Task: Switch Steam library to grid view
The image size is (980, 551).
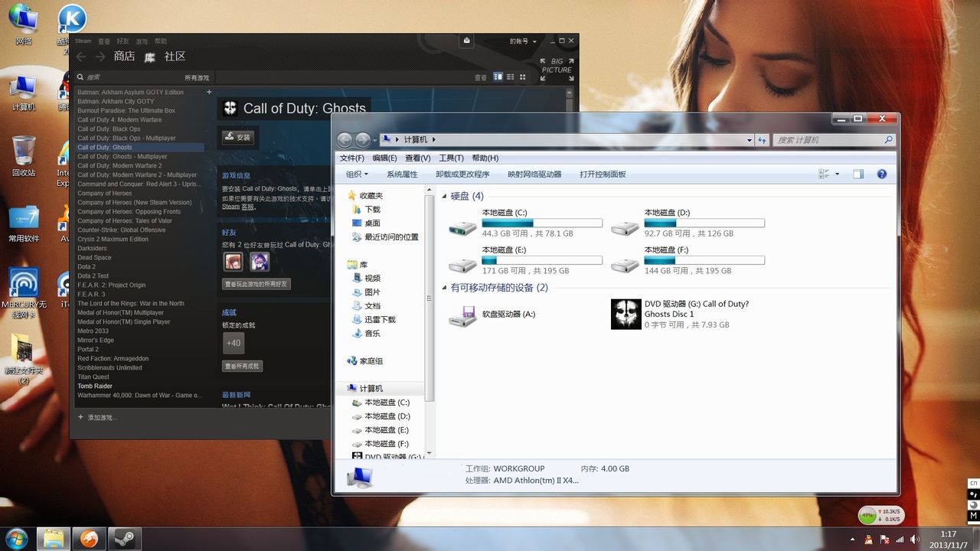Action: coord(523,77)
